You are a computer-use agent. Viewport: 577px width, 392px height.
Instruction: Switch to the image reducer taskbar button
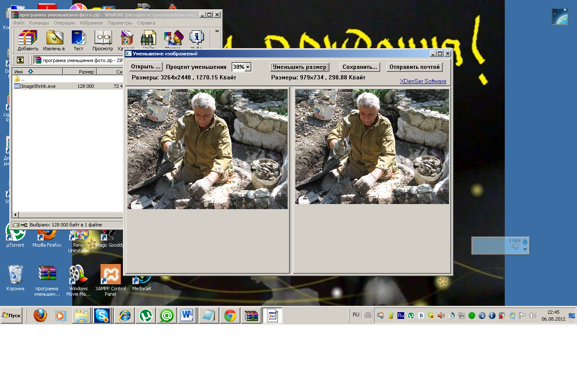click(272, 316)
